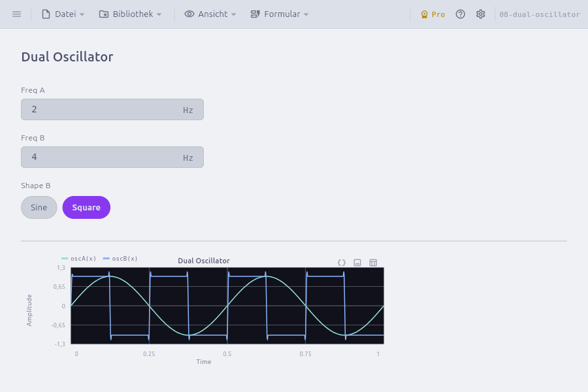Viewport: 588px width, 392px height.
Task: Focus the Freq A input field
Action: tap(112, 110)
